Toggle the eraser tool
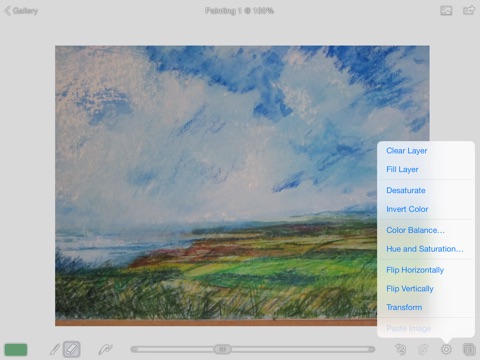The image size is (480, 360). click(72, 349)
